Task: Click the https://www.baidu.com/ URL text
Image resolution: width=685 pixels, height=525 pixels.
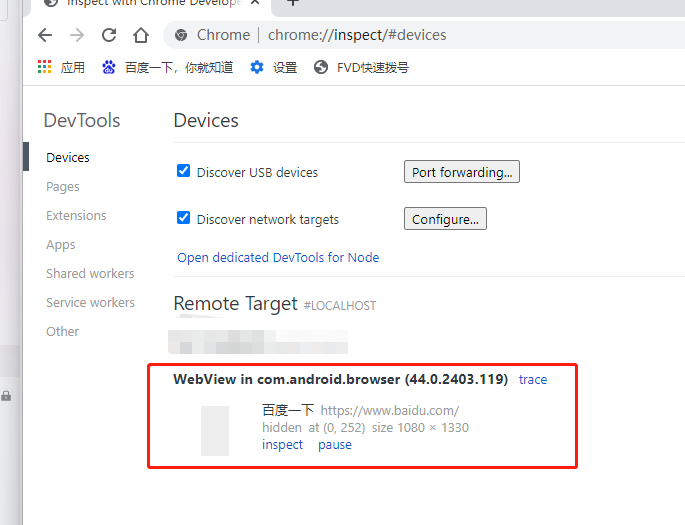Action: pyautogui.click(x=390, y=411)
